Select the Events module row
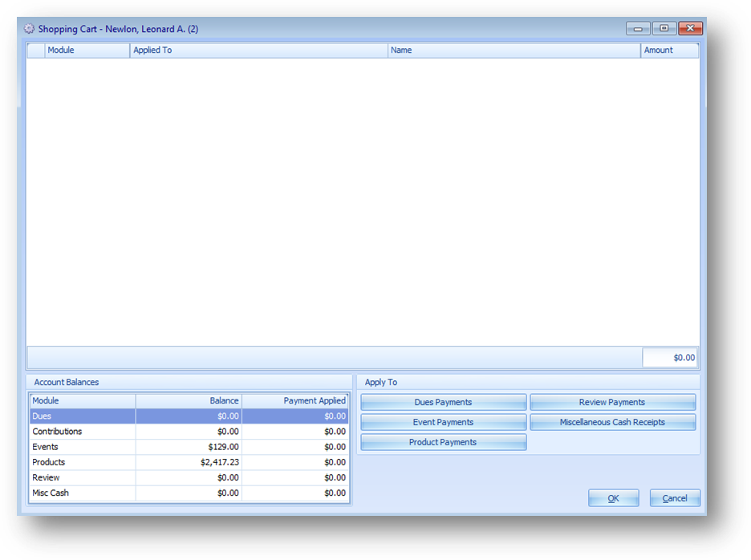The width and height of the screenshot is (751, 560). coord(189,446)
